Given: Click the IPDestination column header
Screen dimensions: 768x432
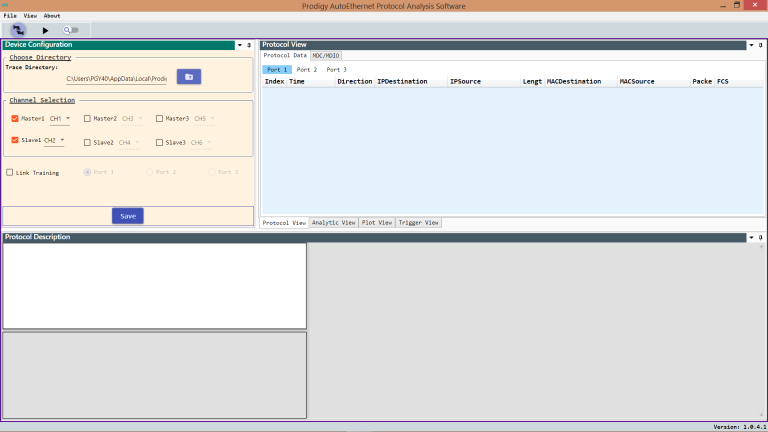Looking at the screenshot, I should click(x=411, y=81).
